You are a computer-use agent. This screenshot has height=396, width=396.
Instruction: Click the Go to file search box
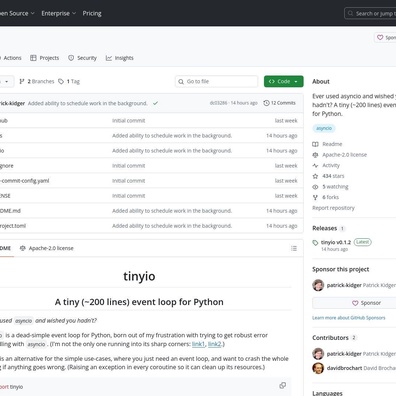point(216,81)
